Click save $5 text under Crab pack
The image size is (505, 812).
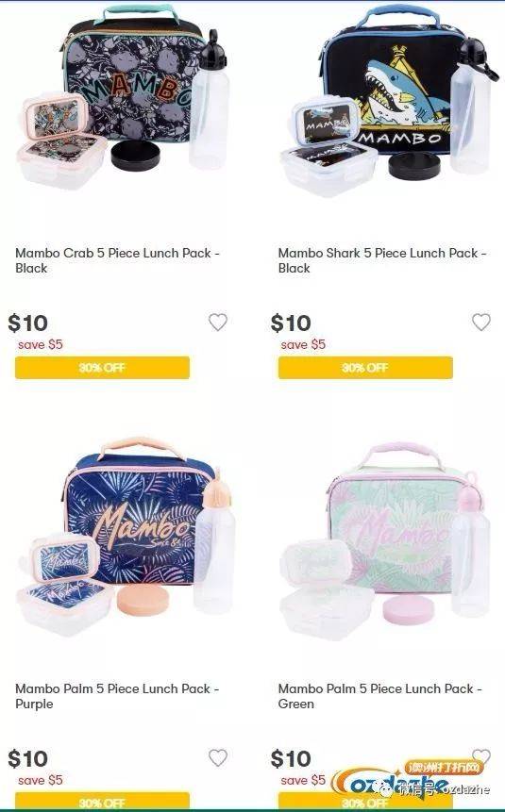41,344
